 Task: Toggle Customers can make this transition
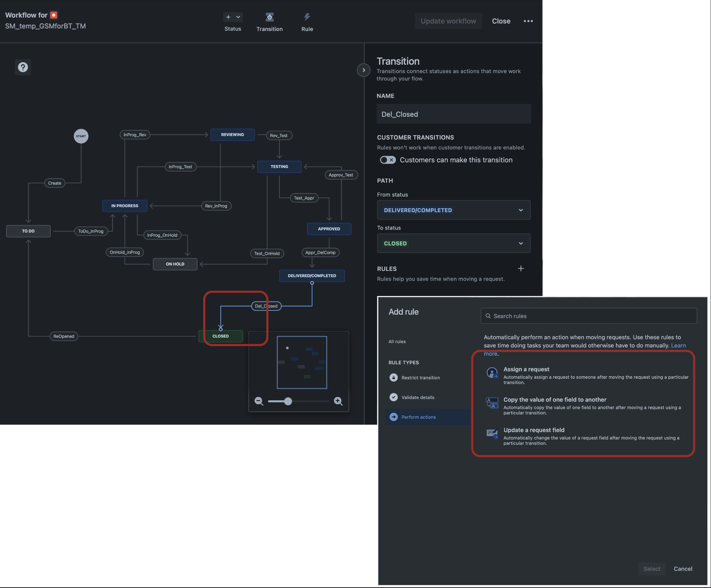point(387,160)
